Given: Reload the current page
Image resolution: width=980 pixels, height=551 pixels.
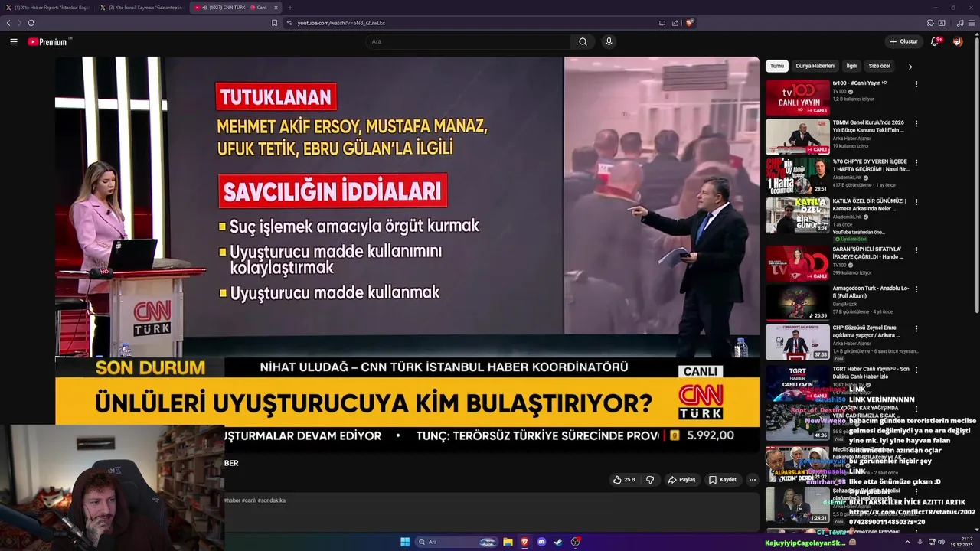Looking at the screenshot, I should click(x=31, y=23).
